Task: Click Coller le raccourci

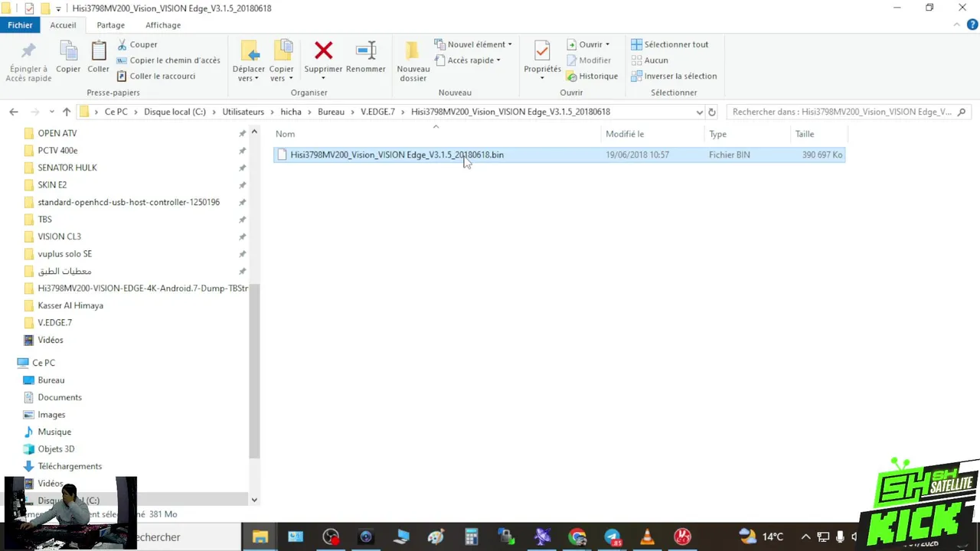Action: [155, 76]
